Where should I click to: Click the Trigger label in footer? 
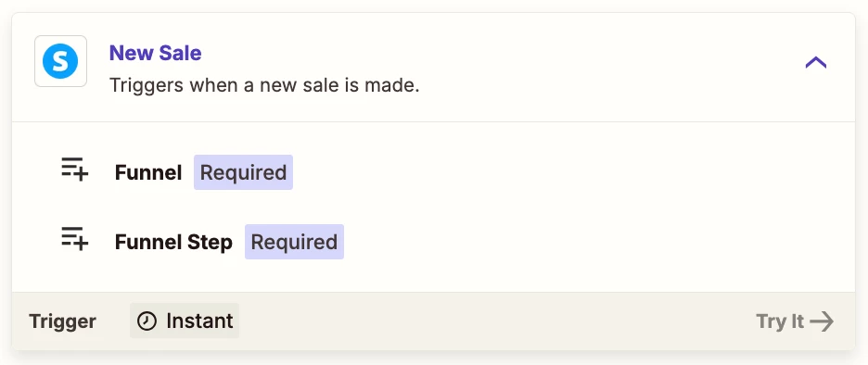[62, 321]
